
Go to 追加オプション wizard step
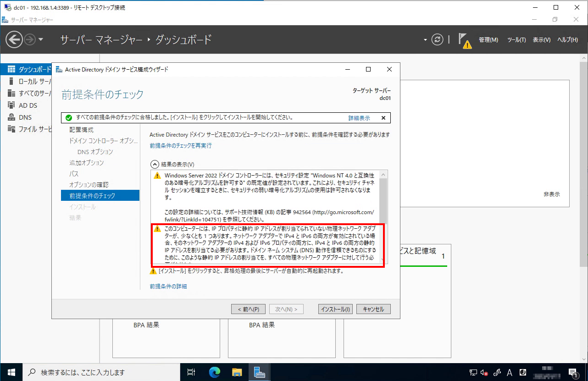(x=86, y=163)
